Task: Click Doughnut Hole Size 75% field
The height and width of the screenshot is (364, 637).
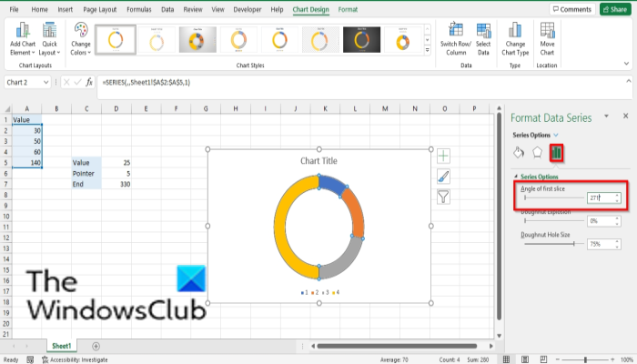Action: pos(603,244)
